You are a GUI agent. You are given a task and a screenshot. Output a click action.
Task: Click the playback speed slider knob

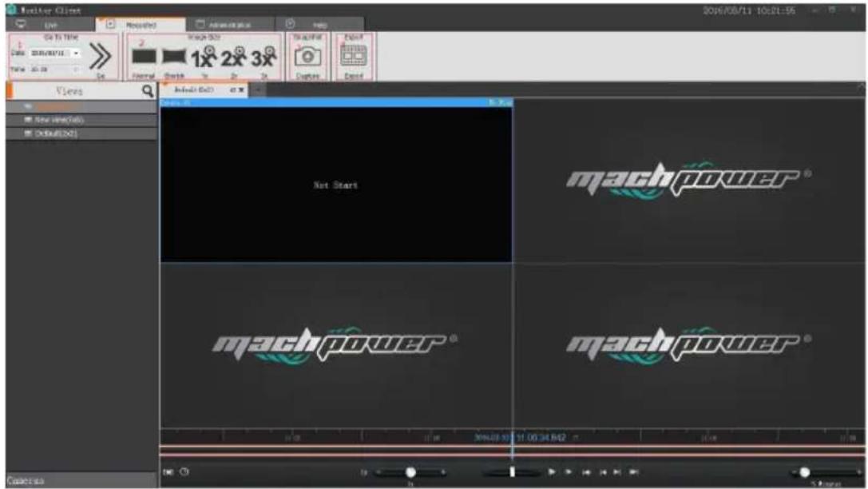pos(410,472)
